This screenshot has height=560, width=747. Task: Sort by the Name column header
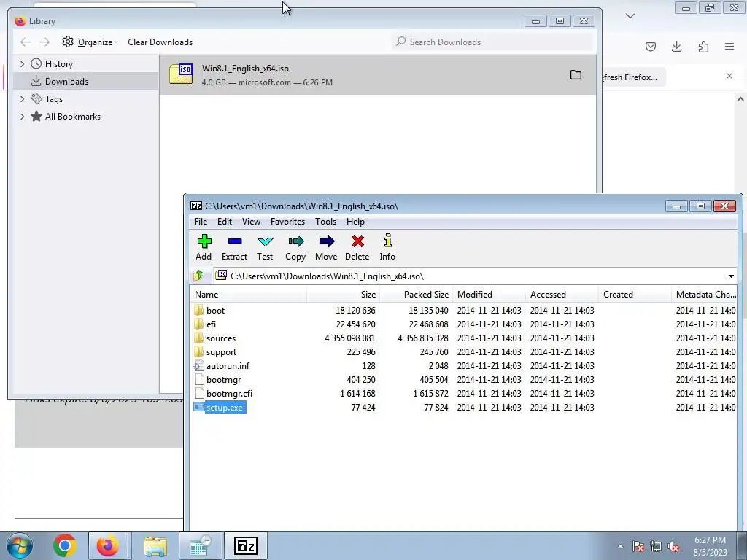248,295
